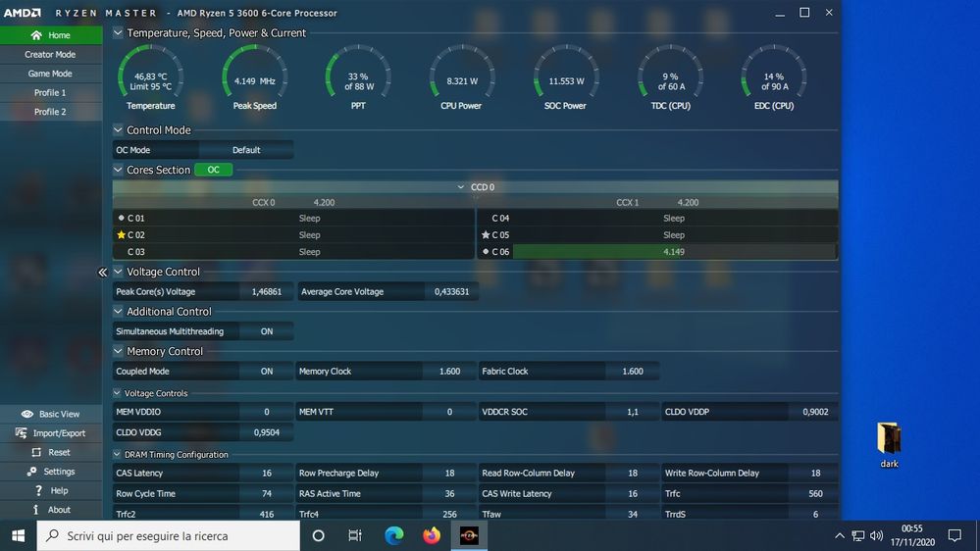This screenshot has height=551, width=980.
Task: Collapse DRAM Timing Configuration subsection
Action: pos(117,454)
